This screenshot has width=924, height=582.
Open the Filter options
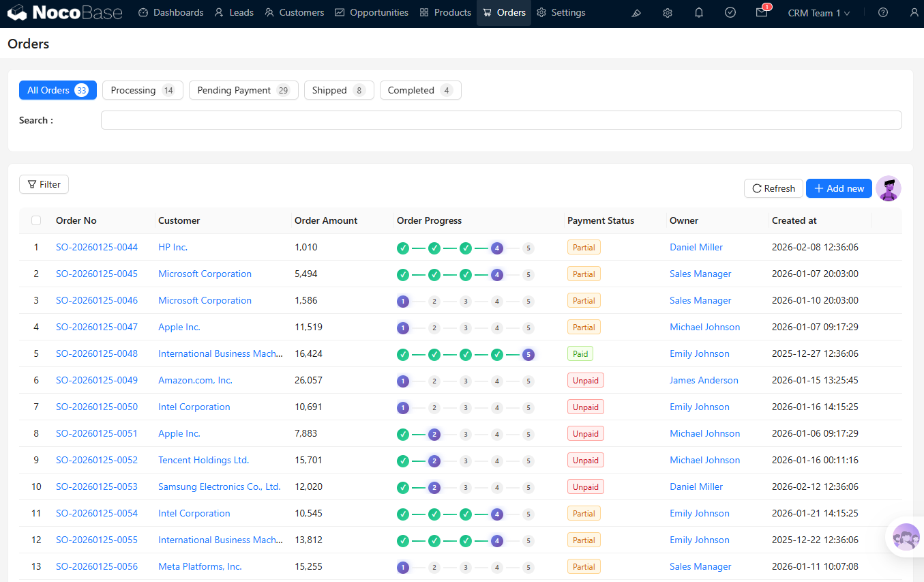tap(44, 184)
